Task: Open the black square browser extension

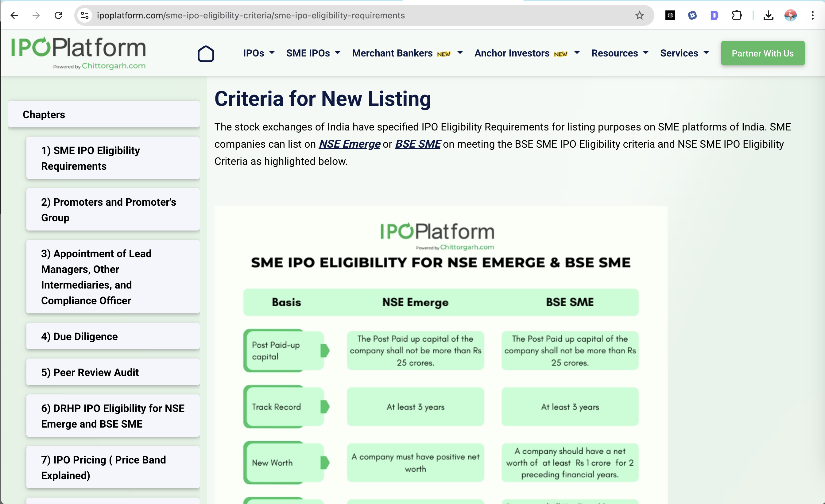Action: [670, 15]
